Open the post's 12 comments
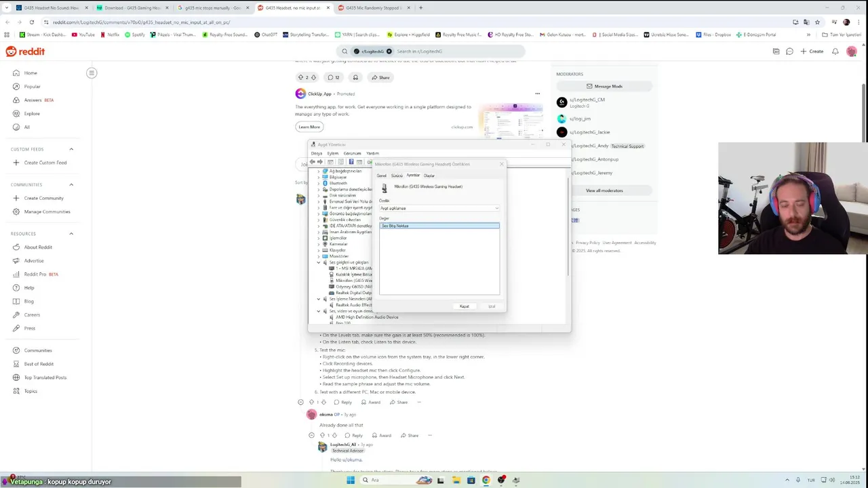The width and height of the screenshot is (868, 488). tap(333, 77)
